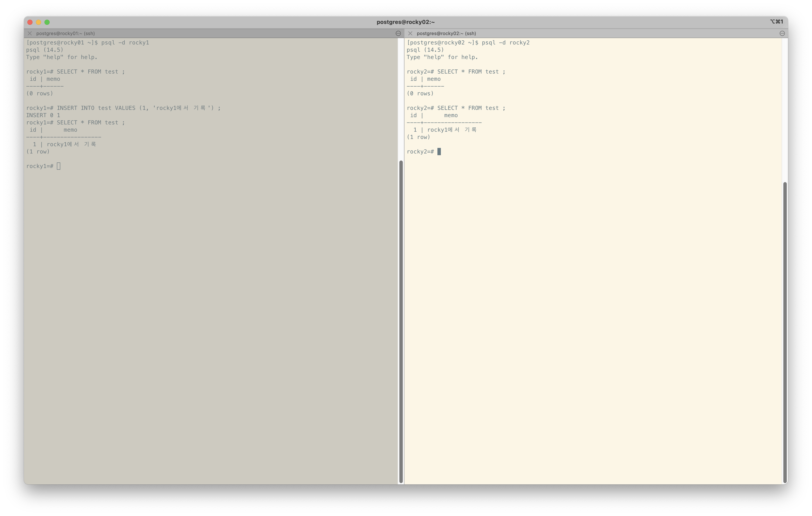812x516 pixels.
Task: Click the red close window button
Action: [x=30, y=22]
